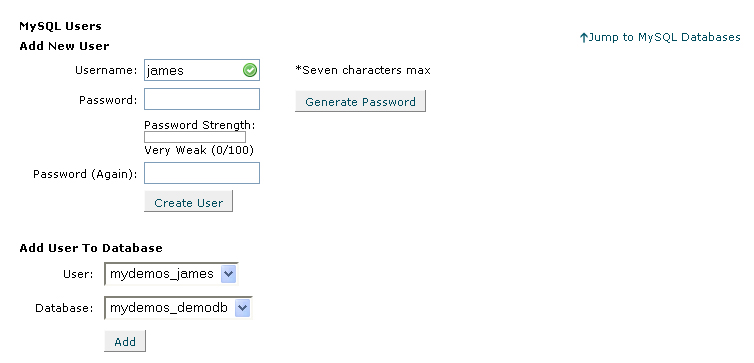The image size is (754, 363).
Task: Click into the empty Password field
Action: coord(202,99)
